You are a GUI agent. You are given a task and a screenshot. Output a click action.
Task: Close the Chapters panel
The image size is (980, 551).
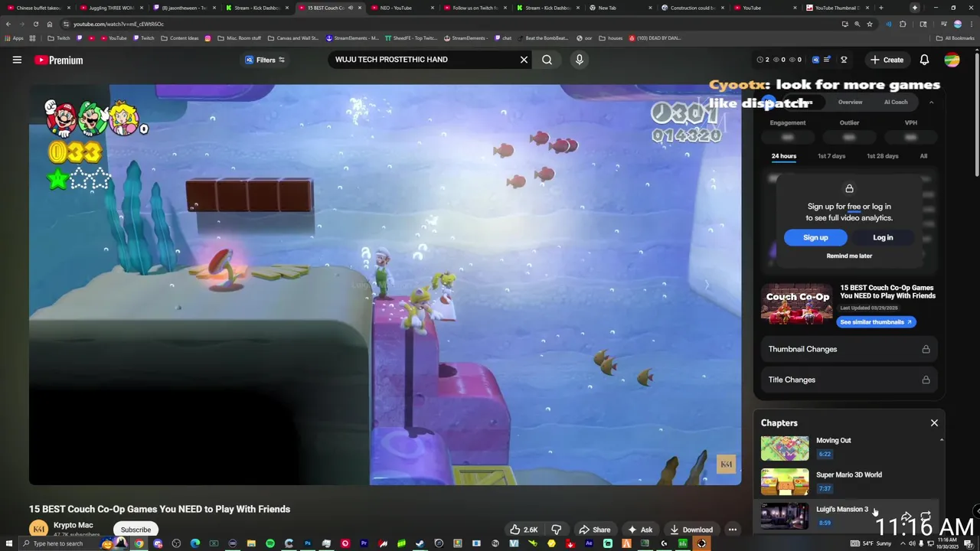pos(934,423)
